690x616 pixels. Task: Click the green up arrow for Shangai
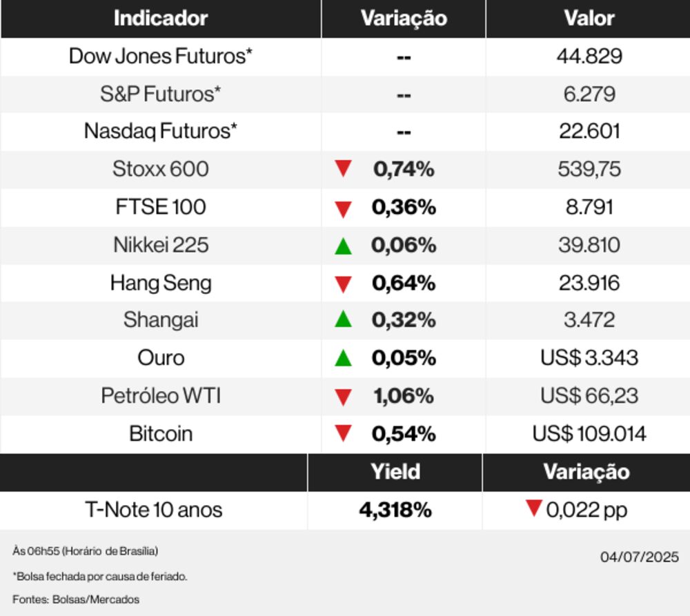343,319
